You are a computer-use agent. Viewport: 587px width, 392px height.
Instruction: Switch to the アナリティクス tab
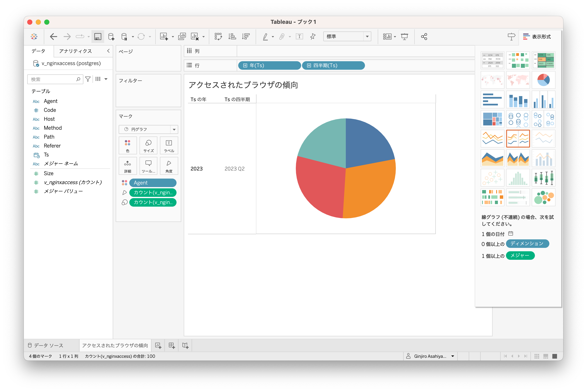pyautogui.click(x=76, y=51)
